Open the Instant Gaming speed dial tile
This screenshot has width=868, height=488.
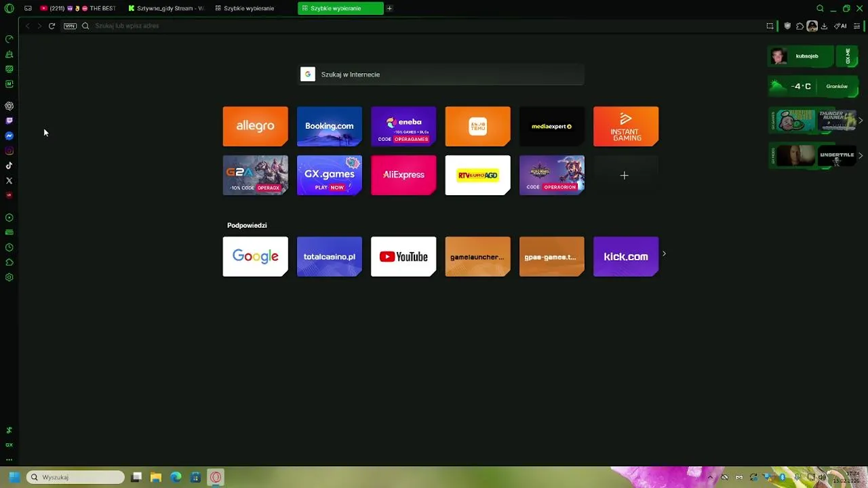pyautogui.click(x=625, y=126)
